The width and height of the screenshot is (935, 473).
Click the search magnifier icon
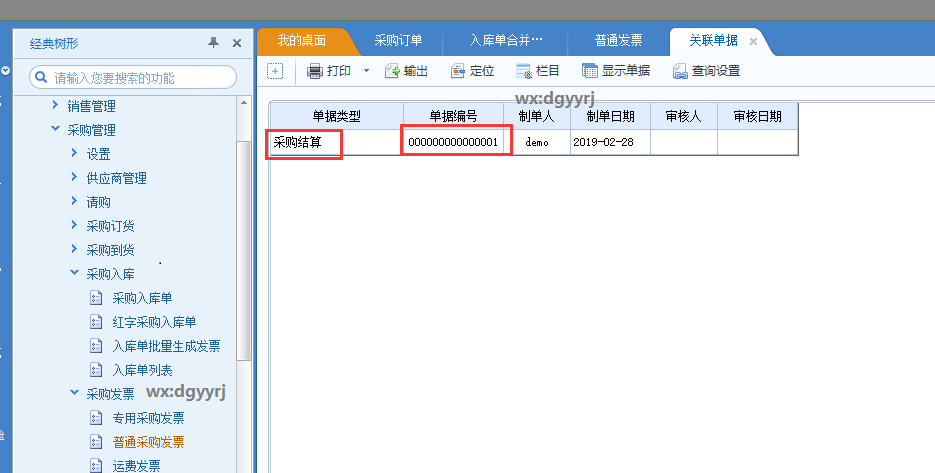41,77
